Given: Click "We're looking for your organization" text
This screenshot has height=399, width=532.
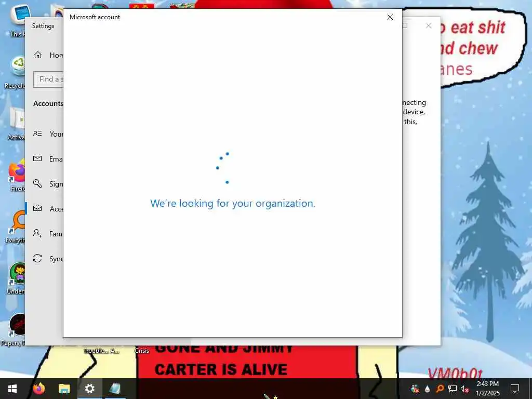Looking at the screenshot, I should click(x=233, y=203).
